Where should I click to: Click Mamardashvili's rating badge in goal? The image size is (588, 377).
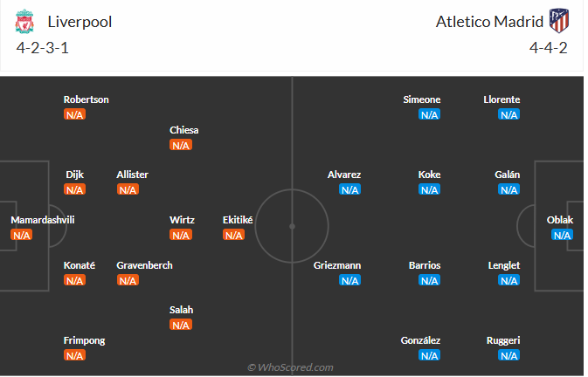click(22, 236)
